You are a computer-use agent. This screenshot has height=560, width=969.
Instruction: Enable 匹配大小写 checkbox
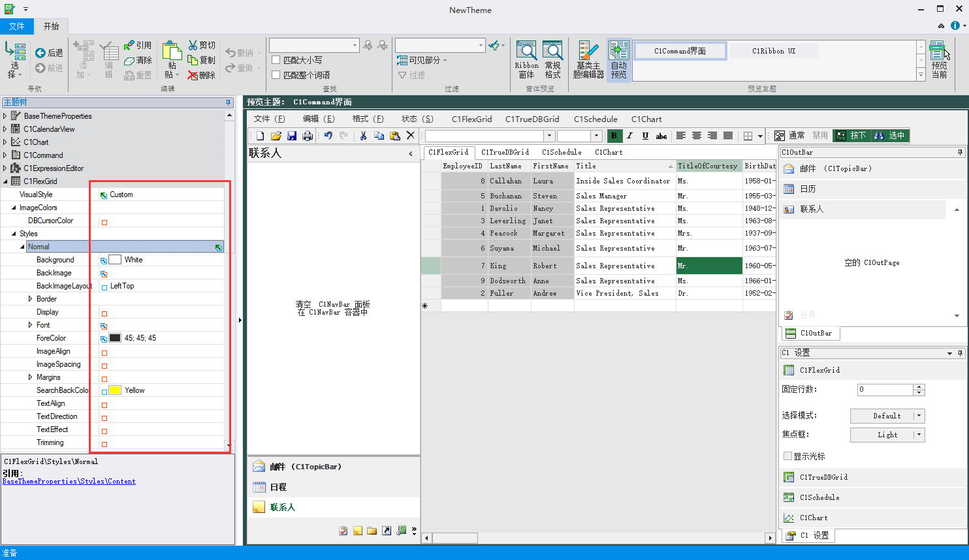[x=276, y=60]
